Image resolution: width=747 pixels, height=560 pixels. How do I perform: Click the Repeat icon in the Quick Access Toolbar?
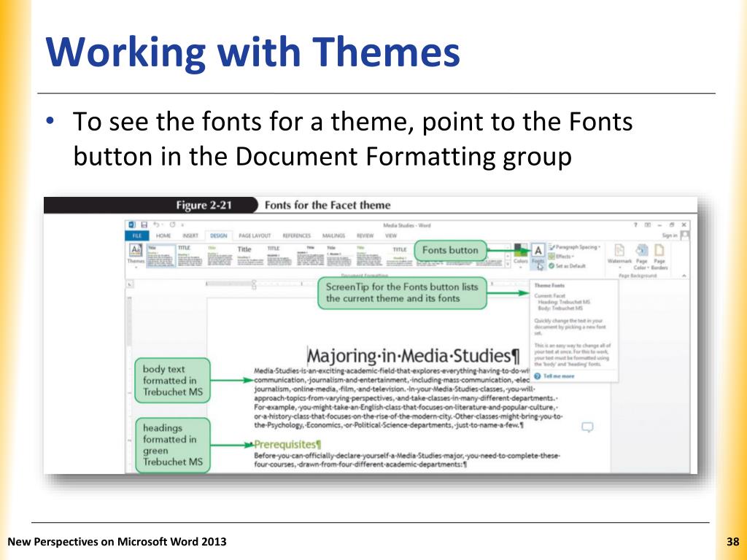tap(172, 225)
